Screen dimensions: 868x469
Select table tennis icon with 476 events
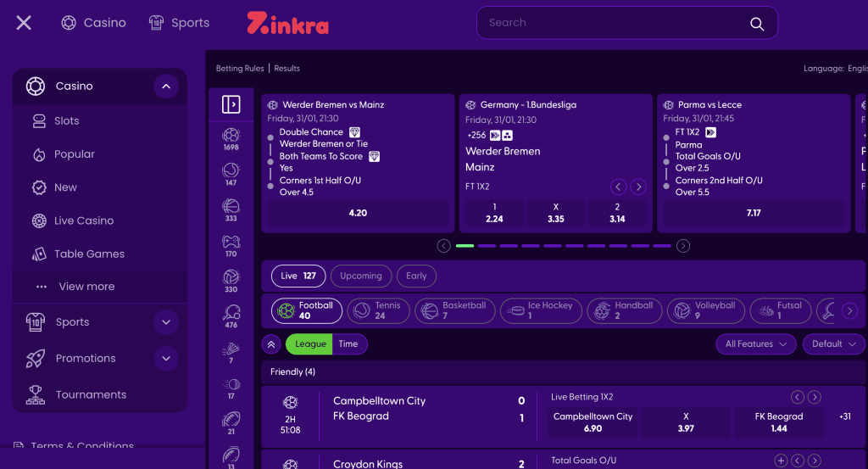231,316
